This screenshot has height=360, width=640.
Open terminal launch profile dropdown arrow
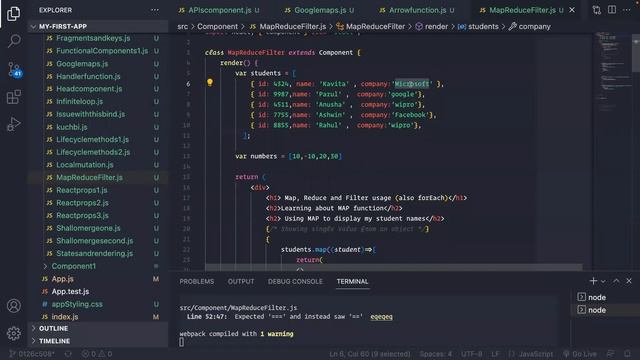point(603,281)
